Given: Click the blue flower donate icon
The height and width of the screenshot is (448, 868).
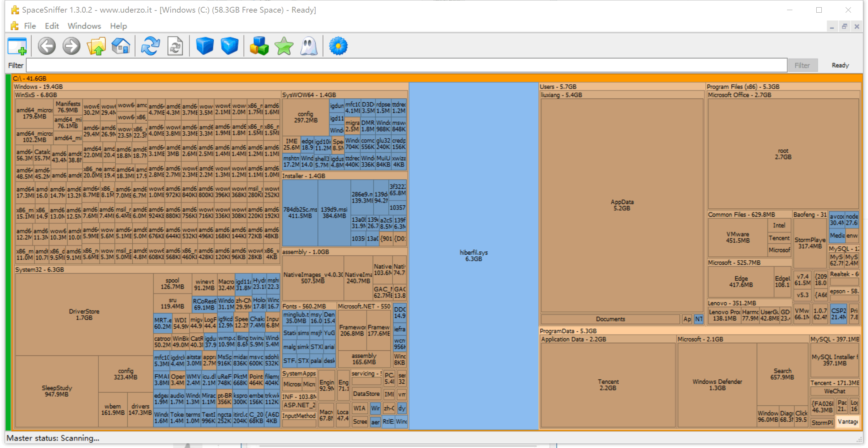Looking at the screenshot, I should (x=338, y=46).
